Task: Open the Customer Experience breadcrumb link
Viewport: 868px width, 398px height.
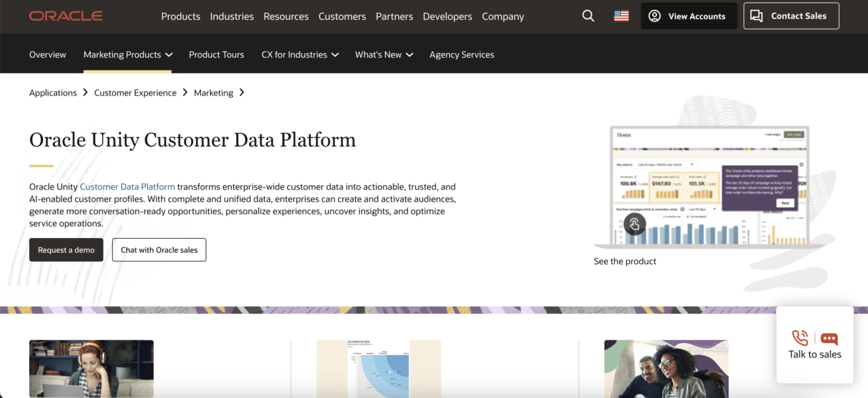Action: [x=135, y=92]
